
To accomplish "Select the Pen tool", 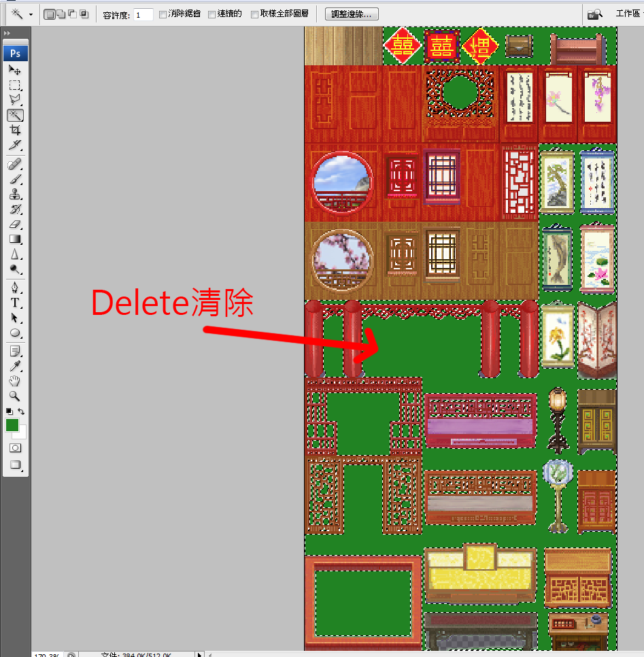I will (15, 288).
